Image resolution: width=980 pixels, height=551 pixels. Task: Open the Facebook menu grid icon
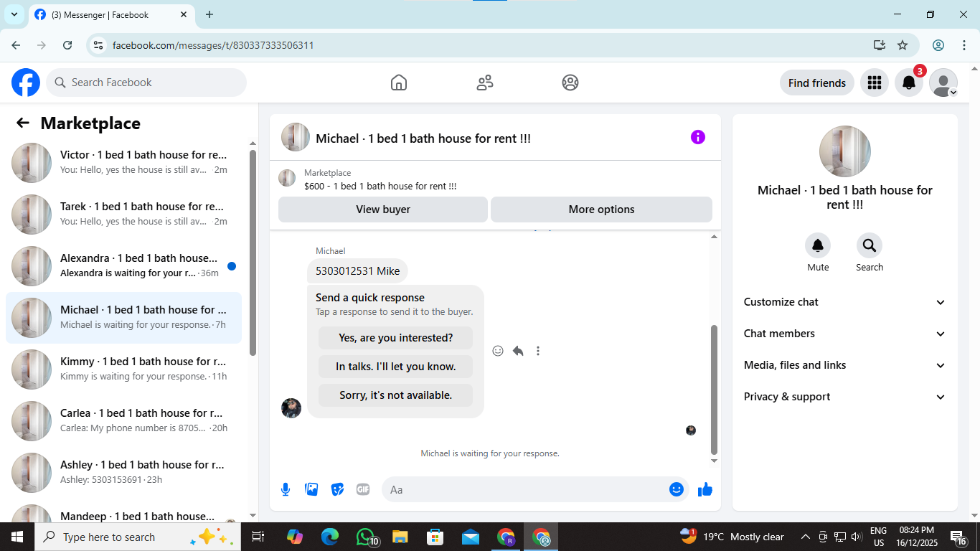[874, 83]
